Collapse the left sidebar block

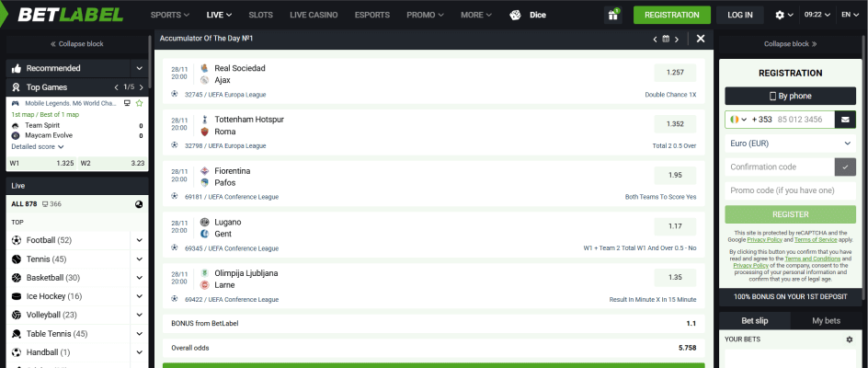click(77, 44)
